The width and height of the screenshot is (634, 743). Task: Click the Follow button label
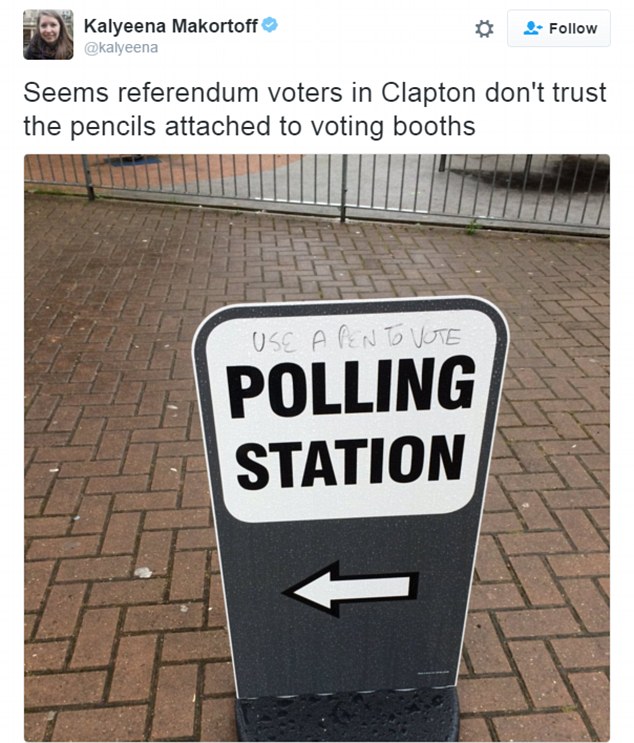click(573, 29)
